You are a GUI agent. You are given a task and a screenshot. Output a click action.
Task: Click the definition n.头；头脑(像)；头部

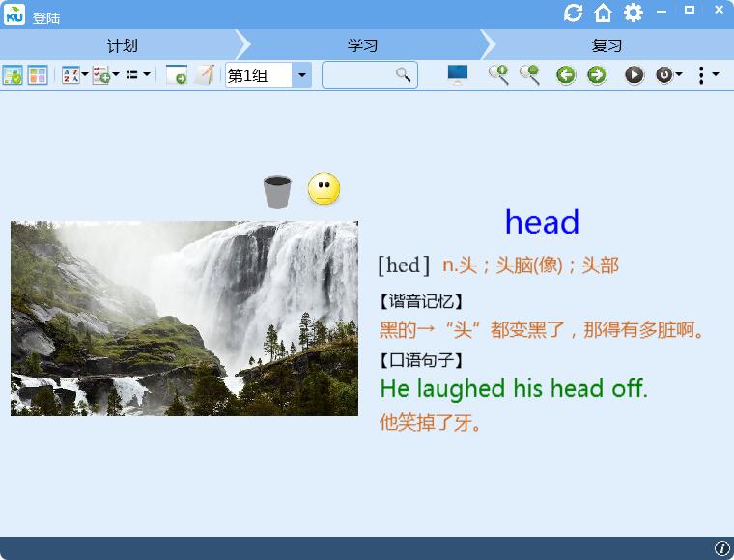coord(530,266)
